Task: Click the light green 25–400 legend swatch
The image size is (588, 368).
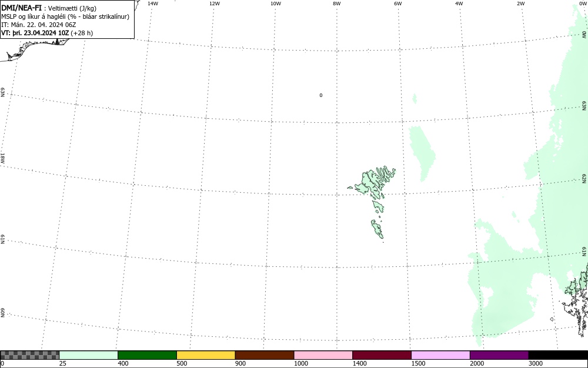Action: coord(89,355)
